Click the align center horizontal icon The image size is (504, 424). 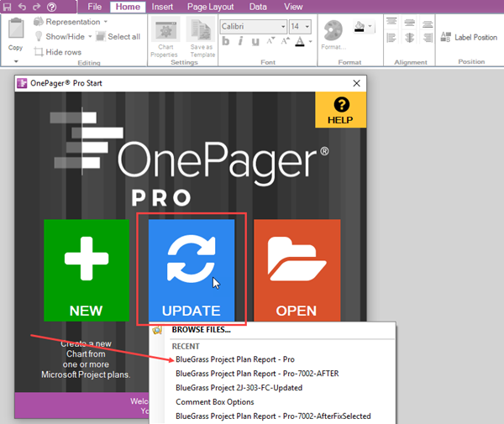(x=410, y=38)
